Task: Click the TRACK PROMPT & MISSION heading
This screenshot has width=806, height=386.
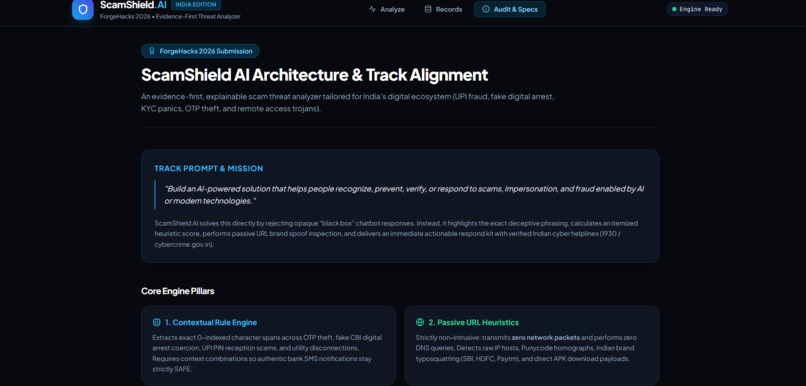Action: (x=209, y=169)
